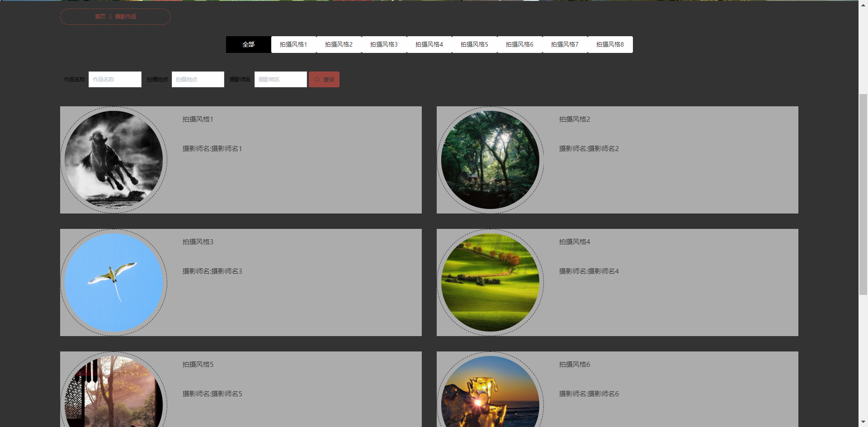The image size is (868, 427).
Task: Open the black-and-white horse photo thumbnail
Action: click(x=114, y=160)
